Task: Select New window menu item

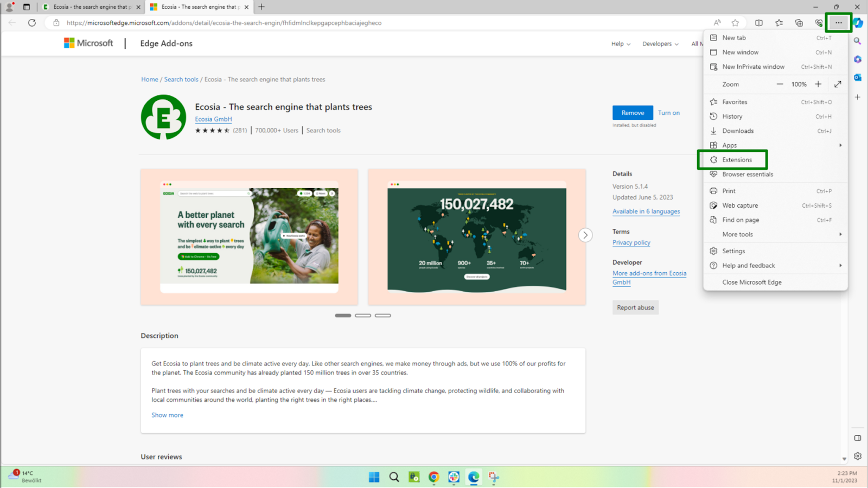Action: click(775, 53)
